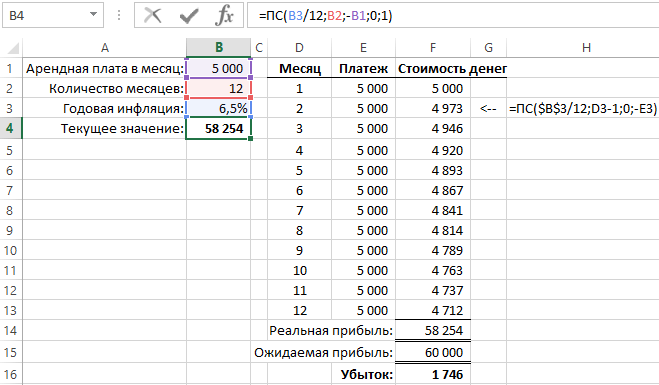The image size is (659, 385).
Task: Click the Ожидаемая прибыль value 60 000
Action: (433, 352)
